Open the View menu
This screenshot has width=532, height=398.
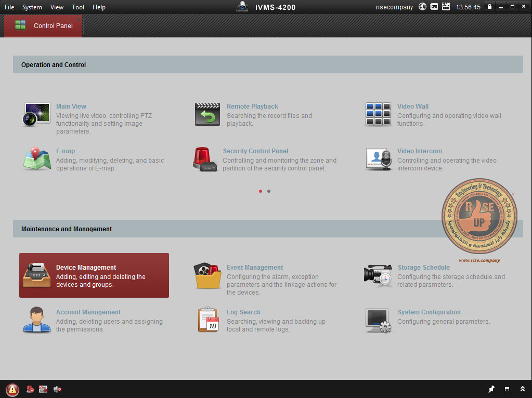pyautogui.click(x=57, y=7)
